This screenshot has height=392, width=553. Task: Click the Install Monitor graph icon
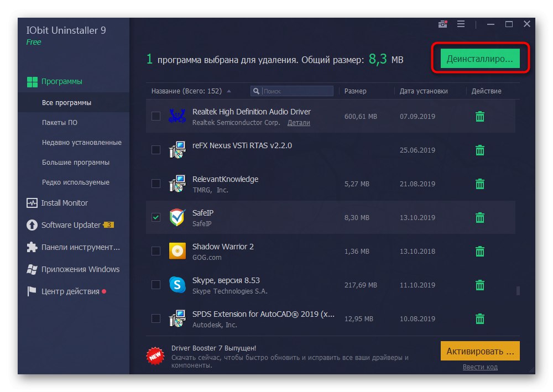pos(32,203)
